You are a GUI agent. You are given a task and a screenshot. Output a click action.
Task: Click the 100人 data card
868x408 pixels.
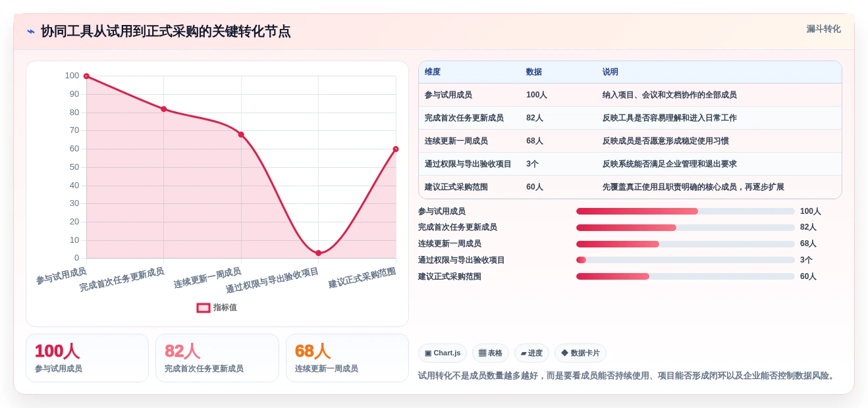(x=87, y=358)
